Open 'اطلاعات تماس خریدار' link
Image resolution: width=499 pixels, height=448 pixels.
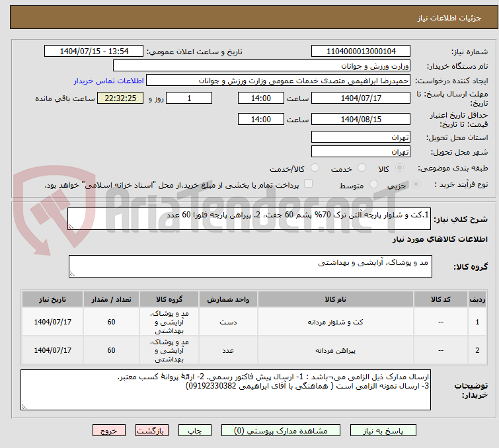[109, 81]
